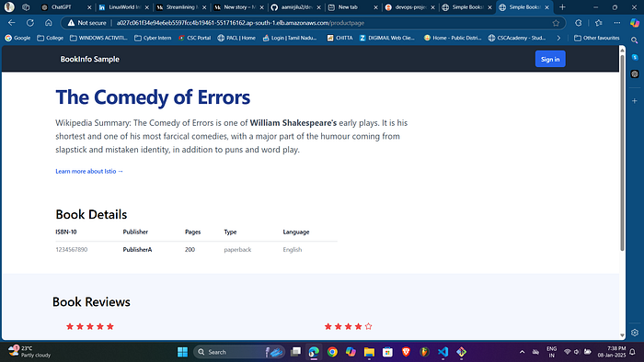
Task: Close the New tab tab
Action: tap(375, 7)
